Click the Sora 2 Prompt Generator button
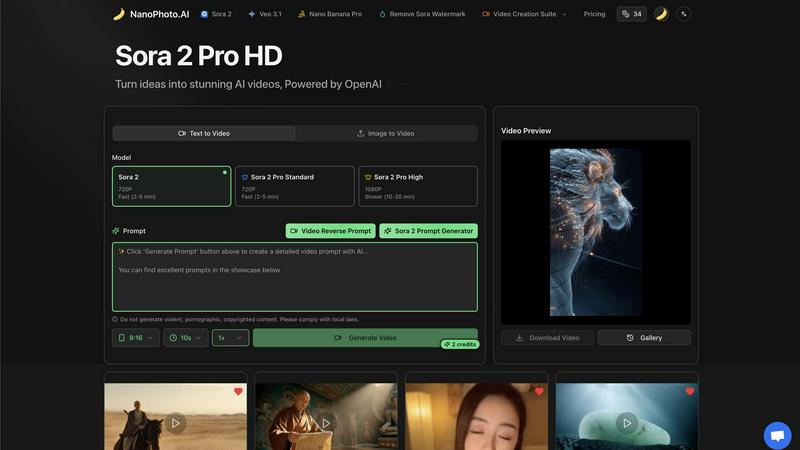Viewport: 800px width, 450px height. click(x=428, y=231)
